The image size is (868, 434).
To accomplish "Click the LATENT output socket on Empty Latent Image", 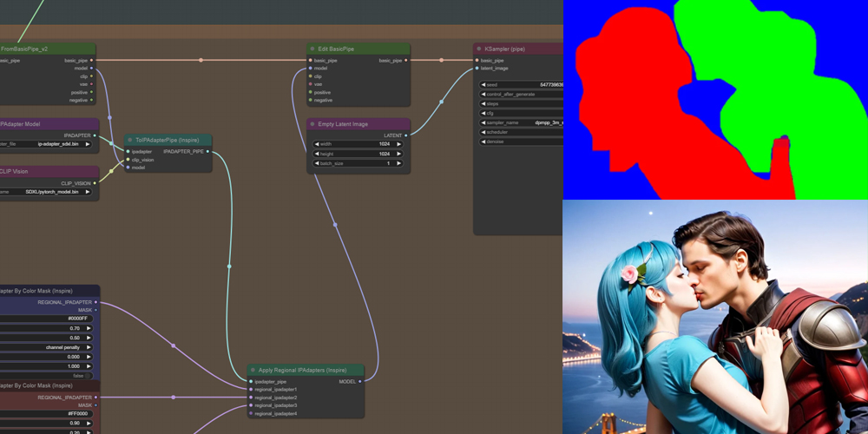I will (406, 135).
